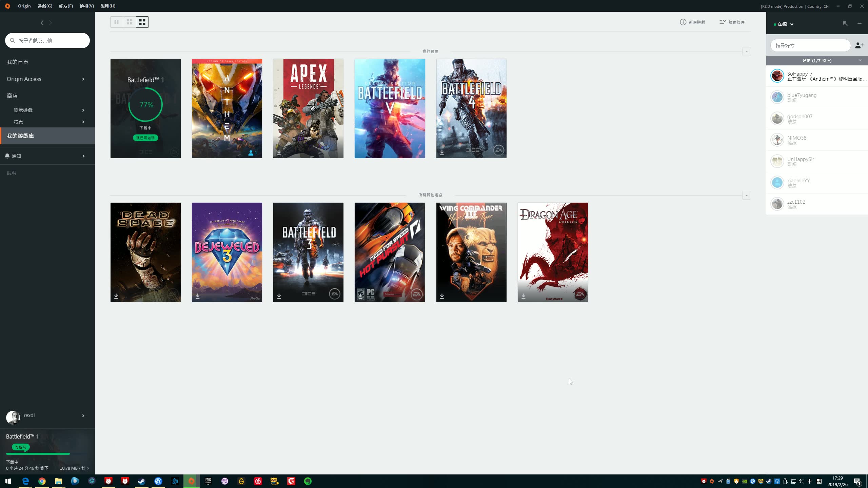
Task: Collapse the 所有其他遊戲 section
Action: [746, 195]
